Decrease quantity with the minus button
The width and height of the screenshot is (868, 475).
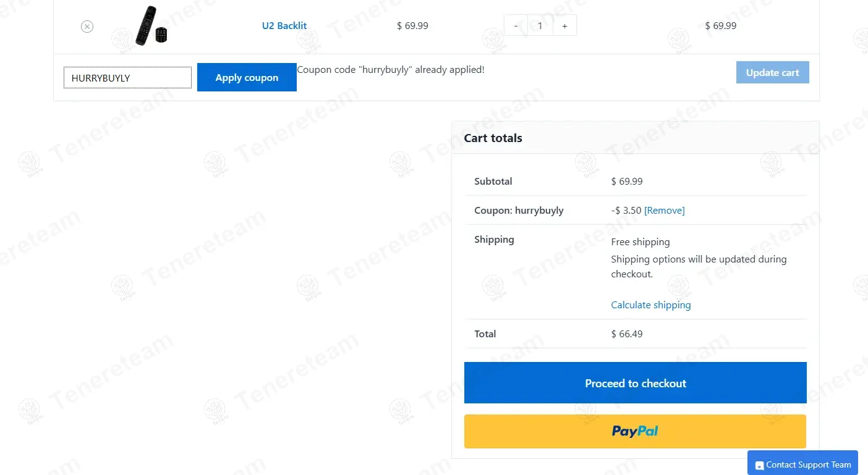(x=516, y=26)
